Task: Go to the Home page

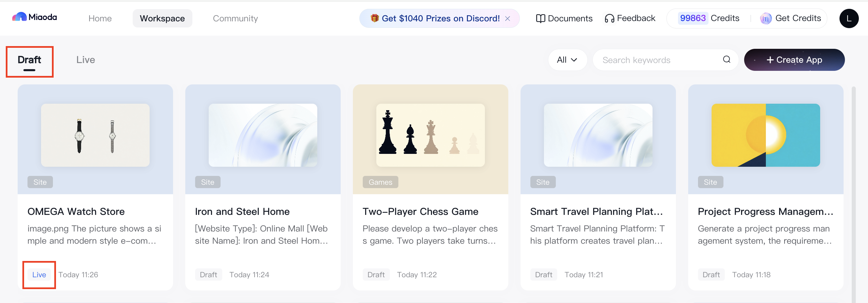Action: tap(100, 19)
